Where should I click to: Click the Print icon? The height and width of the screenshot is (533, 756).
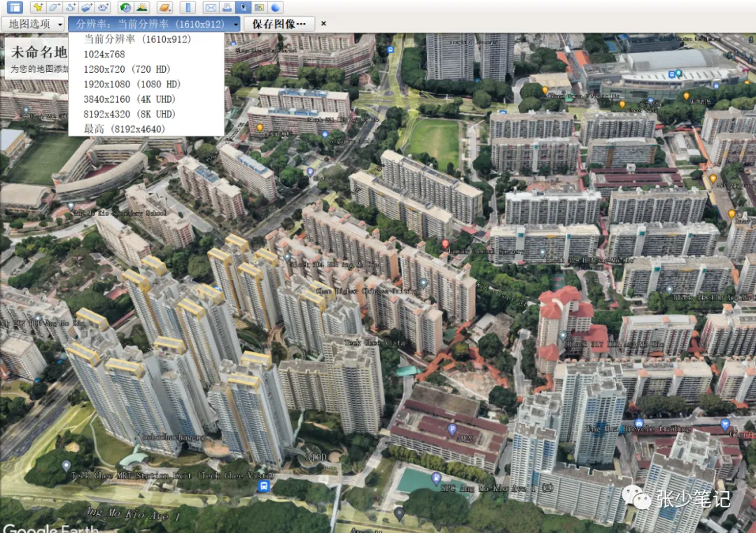click(227, 7)
